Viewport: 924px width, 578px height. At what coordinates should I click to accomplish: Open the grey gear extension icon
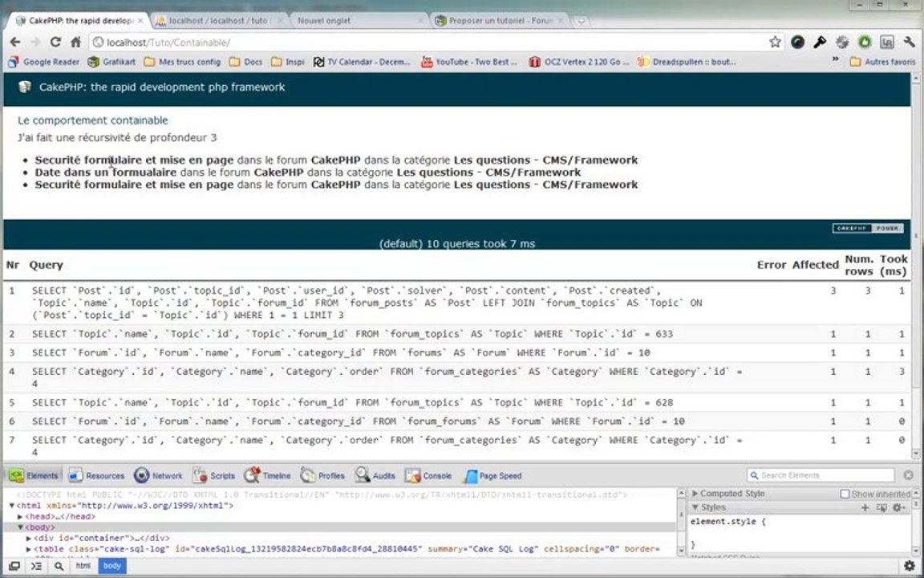(842, 42)
